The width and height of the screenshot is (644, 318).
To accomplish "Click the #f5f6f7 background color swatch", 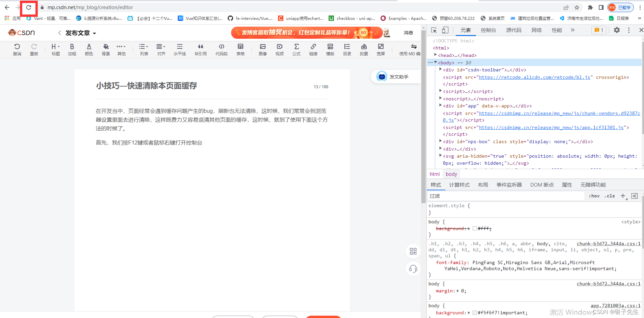I will 475,313.
